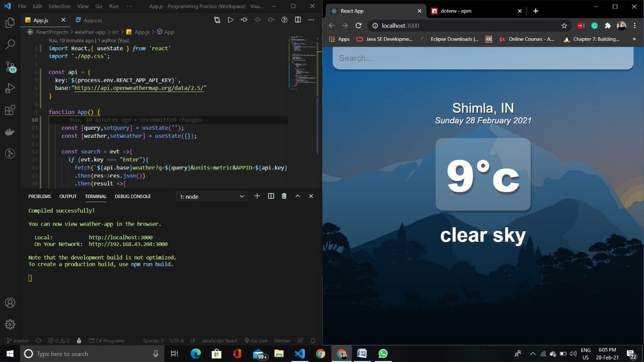Open Eclipse Downloads bookmark
644x362 pixels.
(x=450, y=39)
